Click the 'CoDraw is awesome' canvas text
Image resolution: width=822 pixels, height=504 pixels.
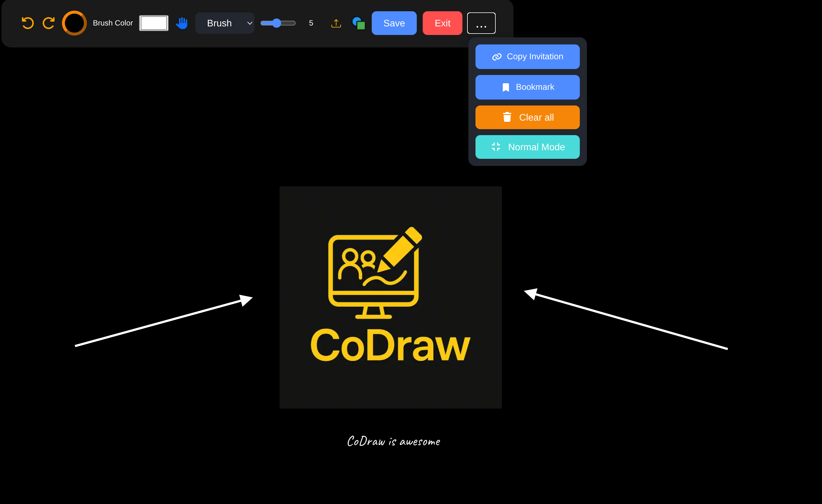tap(394, 441)
